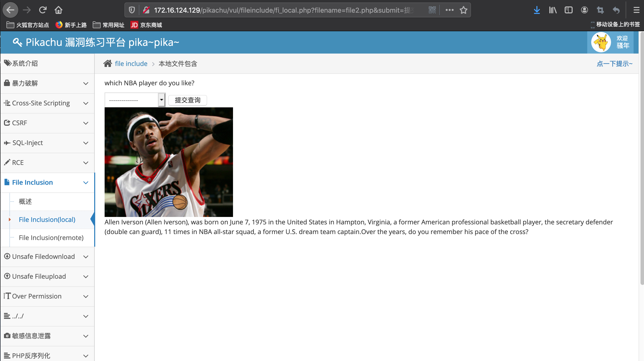
Task: Click the tracking protection shield icon
Action: point(132,10)
